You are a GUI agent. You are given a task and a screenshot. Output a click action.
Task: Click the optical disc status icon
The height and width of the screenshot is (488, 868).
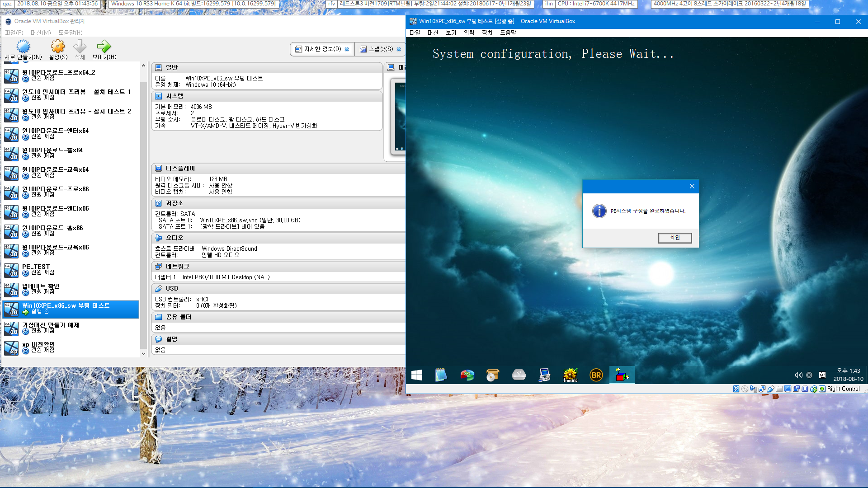click(x=745, y=389)
